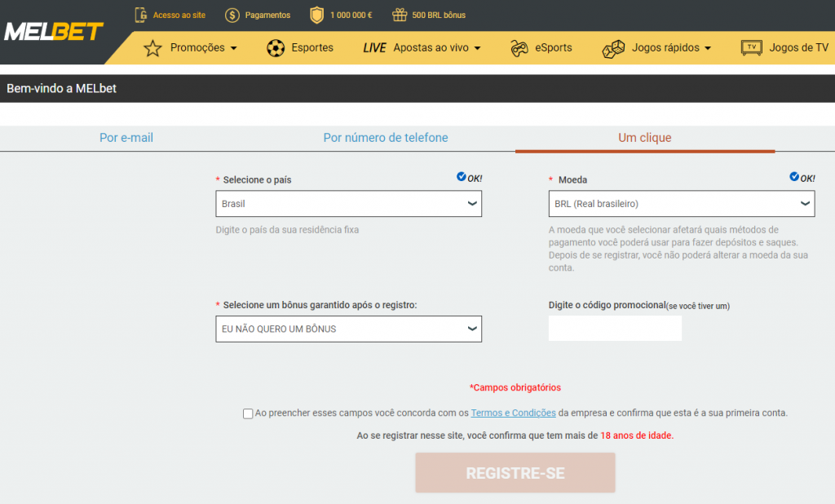Click the Selecione um bônus garantido label
This screenshot has width=835, height=504.
320,305
